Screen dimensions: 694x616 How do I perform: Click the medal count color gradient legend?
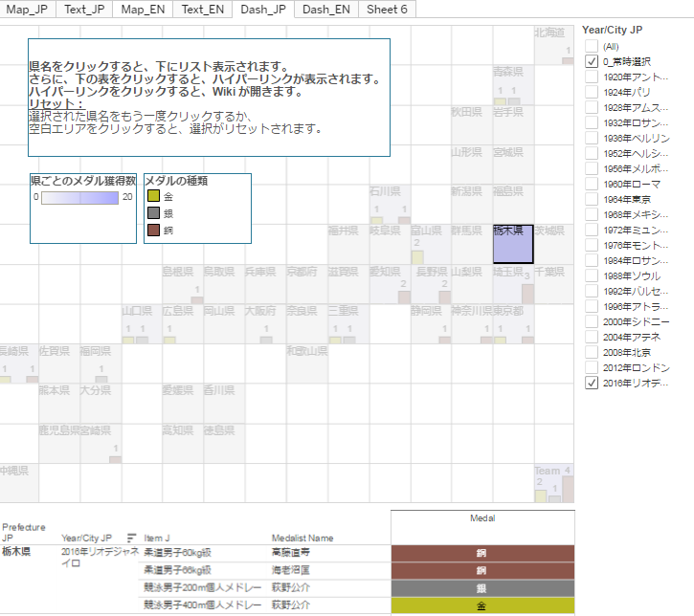[80, 198]
